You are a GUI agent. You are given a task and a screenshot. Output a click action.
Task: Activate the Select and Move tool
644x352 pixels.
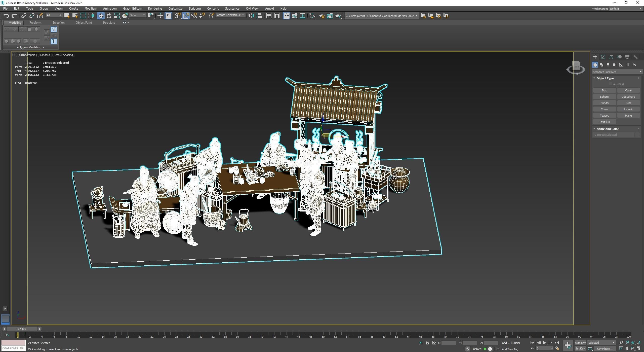(101, 16)
